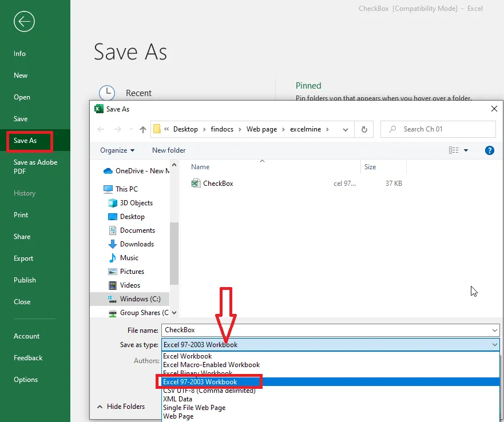The height and width of the screenshot is (422, 504).
Task: Click Feedback in the sidebar
Action: point(35,358)
